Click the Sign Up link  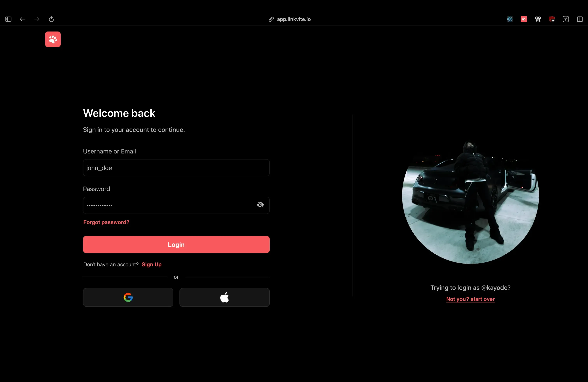pyautogui.click(x=151, y=264)
